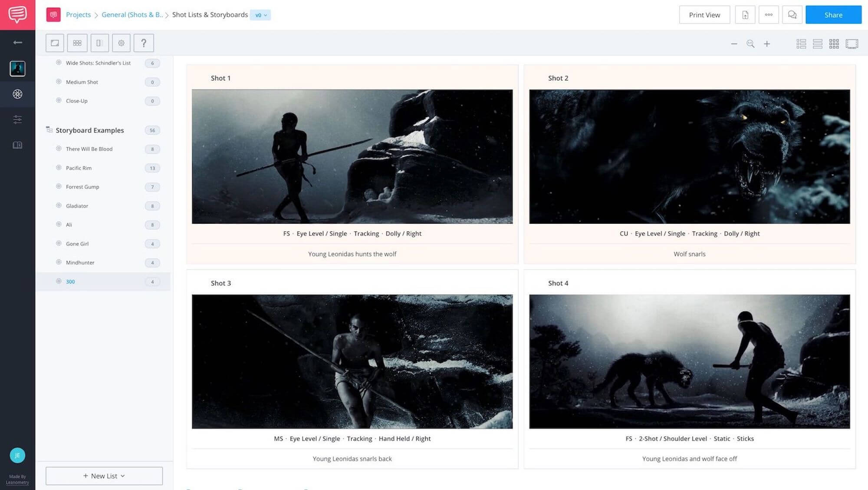Image resolution: width=868 pixels, height=490 pixels.
Task: Click Made By Leanometry link
Action: point(17,480)
